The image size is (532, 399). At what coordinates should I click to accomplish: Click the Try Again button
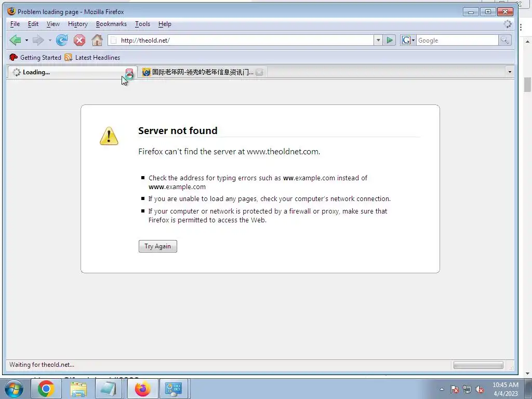click(x=158, y=246)
